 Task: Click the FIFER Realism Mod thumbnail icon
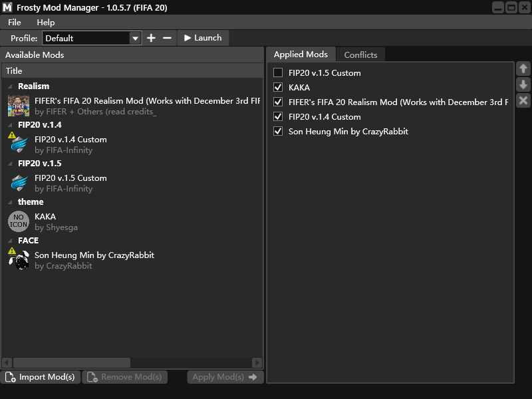click(19, 106)
